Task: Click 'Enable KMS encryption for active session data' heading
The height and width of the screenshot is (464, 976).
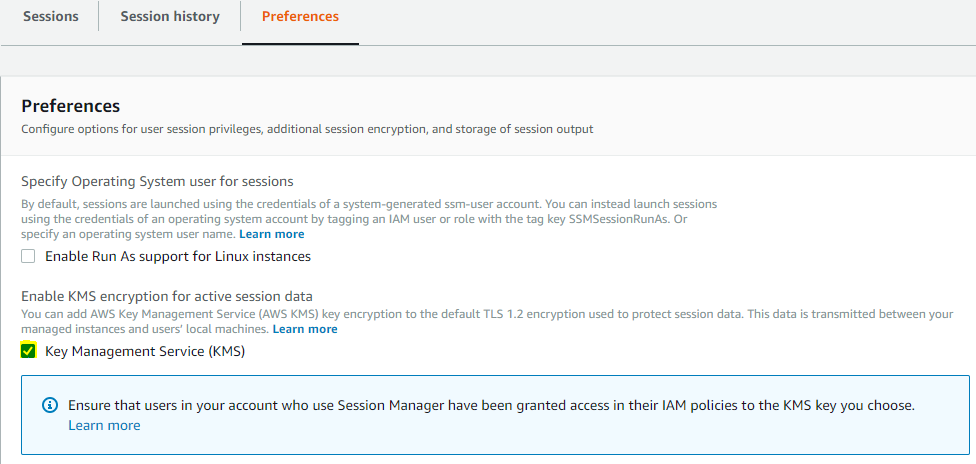Action: pyautogui.click(x=167, y=296)
